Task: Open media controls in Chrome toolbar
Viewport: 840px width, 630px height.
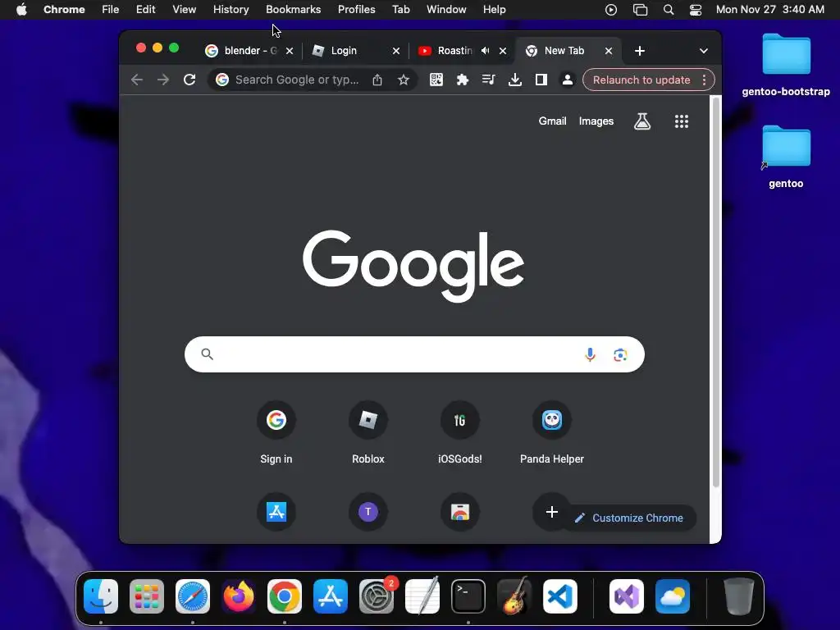Action: (x=489, y=80)
